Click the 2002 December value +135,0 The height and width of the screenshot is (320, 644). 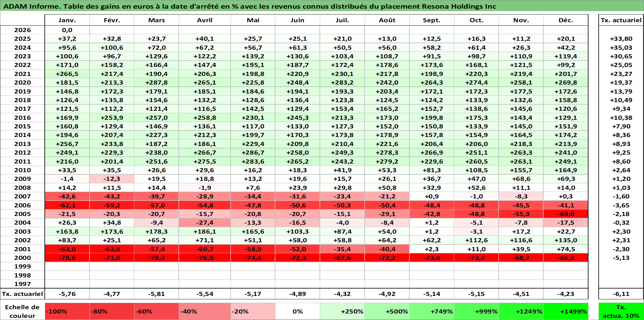pos(566,240)
